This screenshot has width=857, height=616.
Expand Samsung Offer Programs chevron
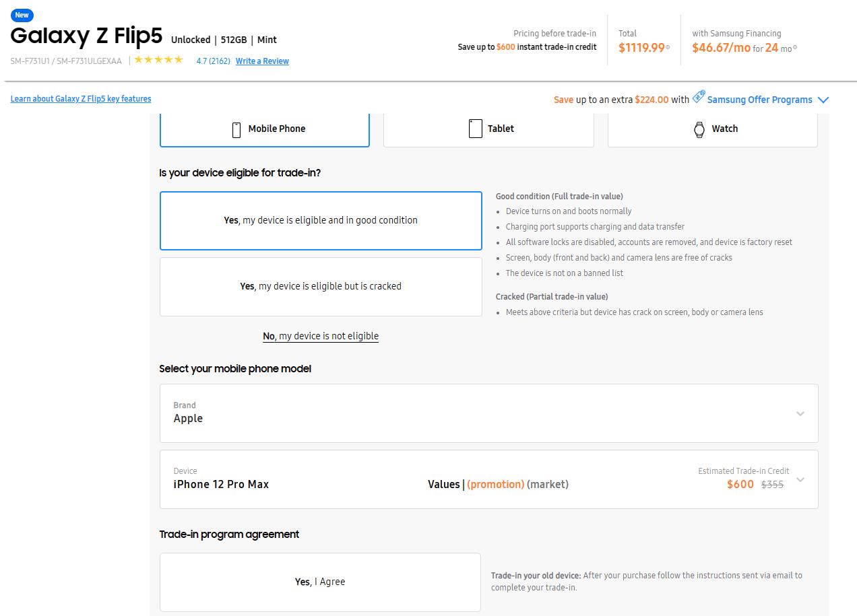click(823, 100)
